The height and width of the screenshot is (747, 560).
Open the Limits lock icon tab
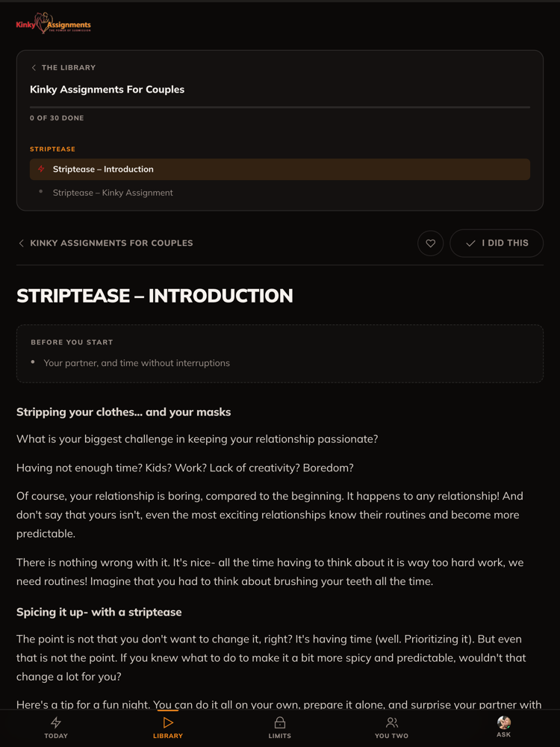click(x=279, y=722)
